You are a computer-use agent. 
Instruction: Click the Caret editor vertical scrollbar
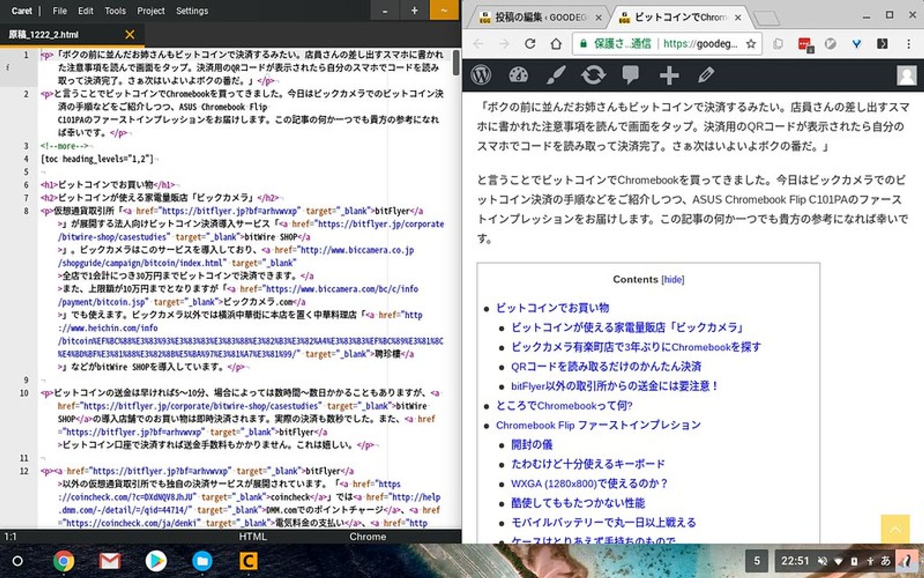click(x=456, y=62)
